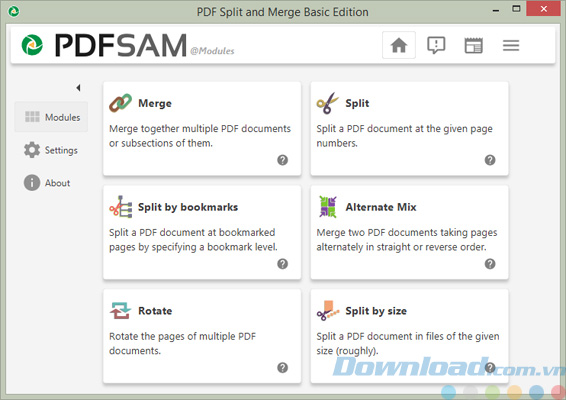Image resolution: width=566 pixels, height=400 pixels.
Task: Open help for Split by bookmarks
Action: (x=282, y=264)
